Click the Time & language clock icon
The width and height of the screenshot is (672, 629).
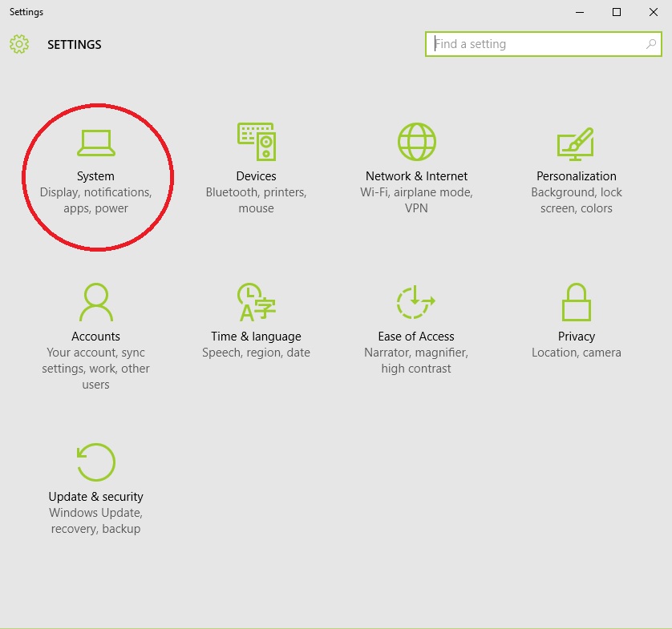click(257, 302)
